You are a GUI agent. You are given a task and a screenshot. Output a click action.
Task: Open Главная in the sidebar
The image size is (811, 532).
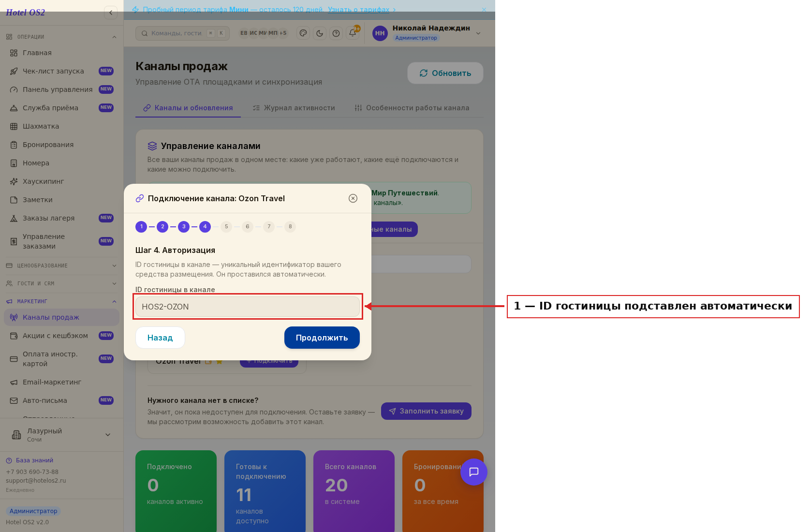coord(61,53)
